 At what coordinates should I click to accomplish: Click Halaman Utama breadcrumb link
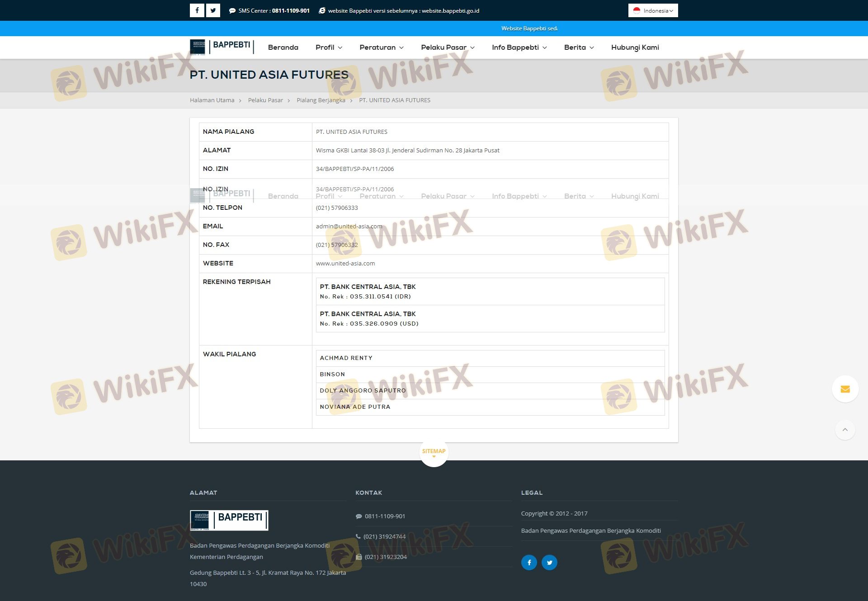point(212,100)
